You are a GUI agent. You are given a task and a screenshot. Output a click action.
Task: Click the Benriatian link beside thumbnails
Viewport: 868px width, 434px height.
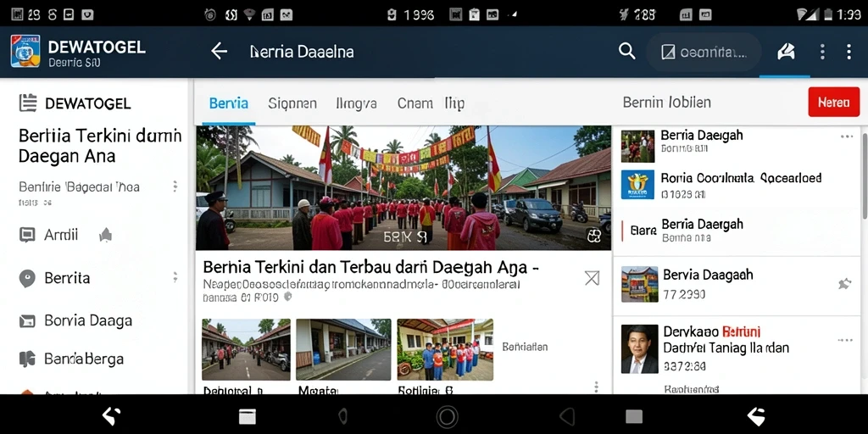525,347
